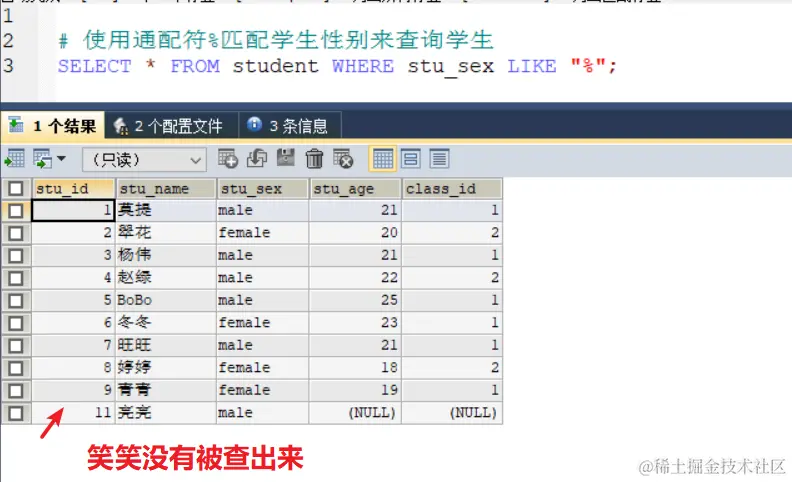The image size is (792, 482).
Task: Sort by the stu_sex column header
Action: point(262,188)
